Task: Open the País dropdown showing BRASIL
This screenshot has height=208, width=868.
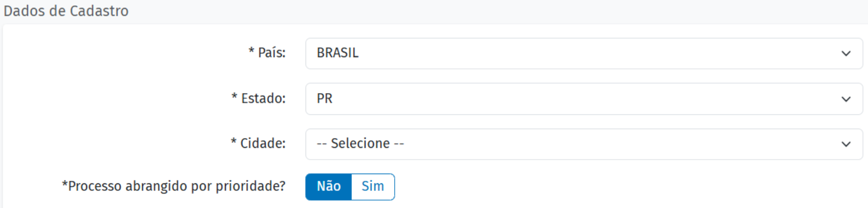Action: pos(583,53)
